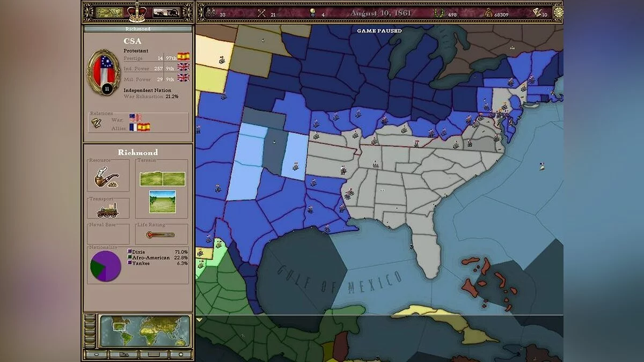Click the Richmond province name heading
This screenshot has width=644, height=362.
138,152
